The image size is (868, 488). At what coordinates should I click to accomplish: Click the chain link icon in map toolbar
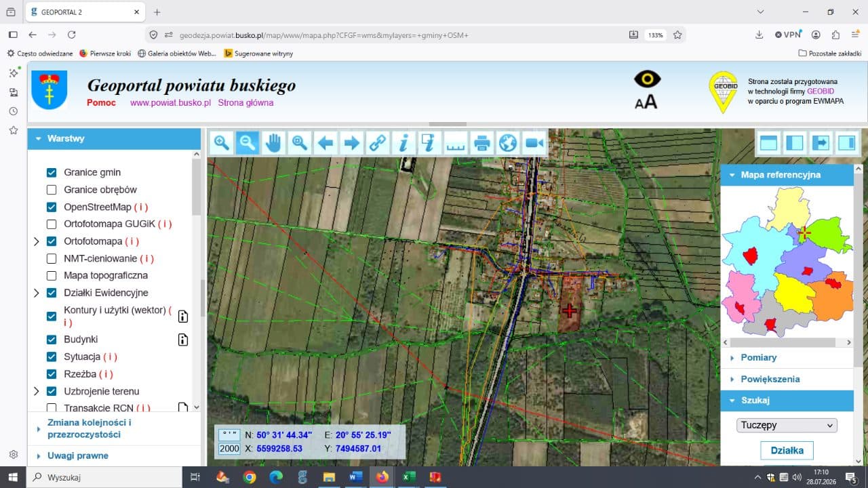pyautogui.click(x=377, y=142)
